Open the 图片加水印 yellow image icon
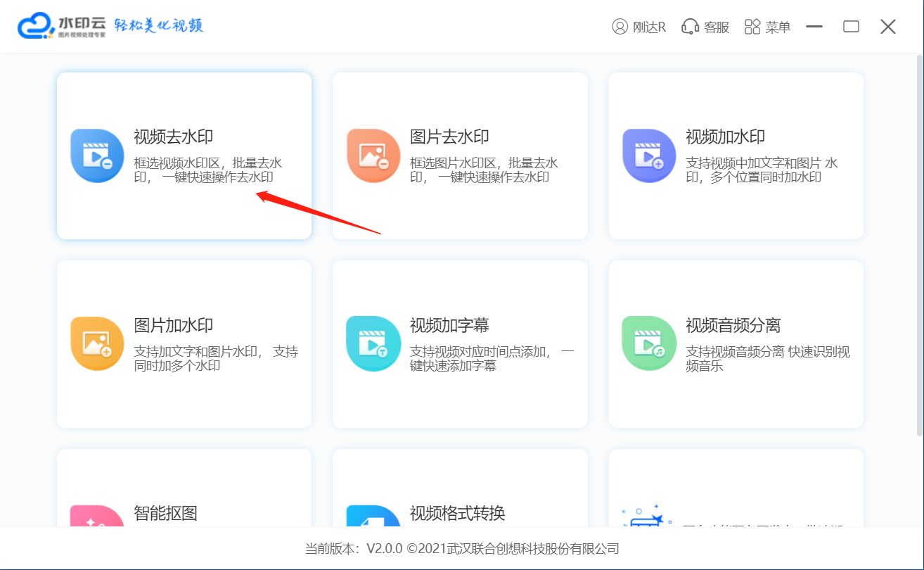924x570 pixels. click(x=98, y=343)
